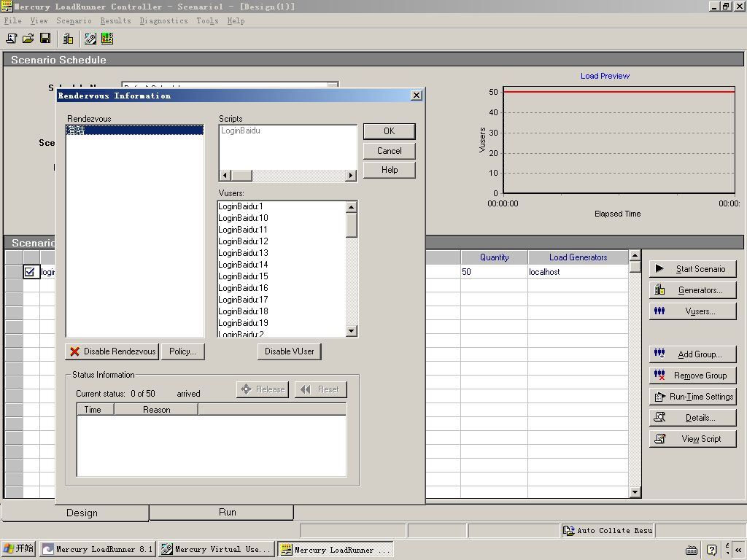
Task: Click the Scripts list horizontal scroll thumb
Action: [x=241, y=175]
